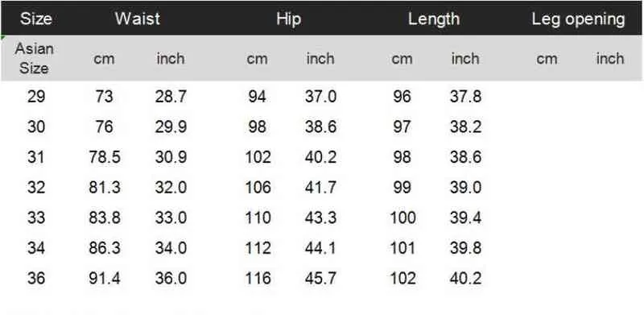Image resolution: width=644 pixels, height=315 pixels.
Task: Click the inch subheader under Leg opening
Action: click(610, 58)
